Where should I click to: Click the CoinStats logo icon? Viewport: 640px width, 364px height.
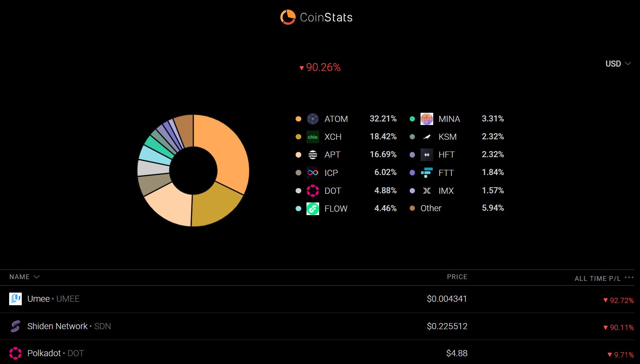[288, 17]
